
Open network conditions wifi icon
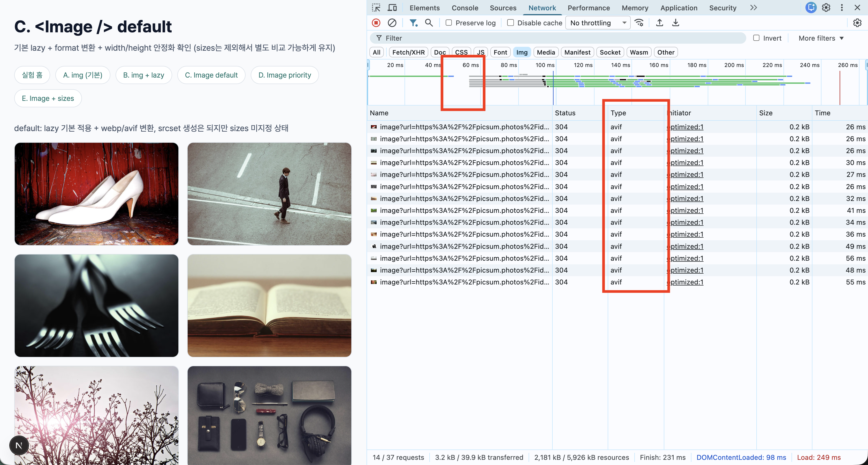pyautogui.click(x=639, y=22)
